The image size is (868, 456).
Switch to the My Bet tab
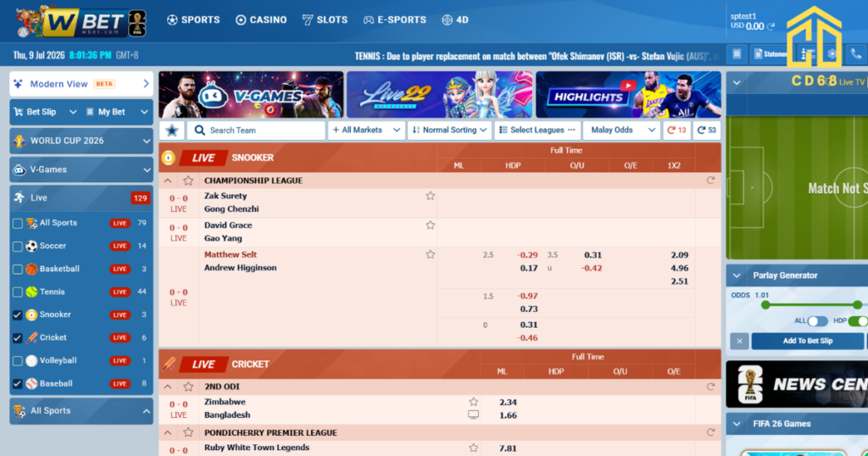click(x=117, y=112)
